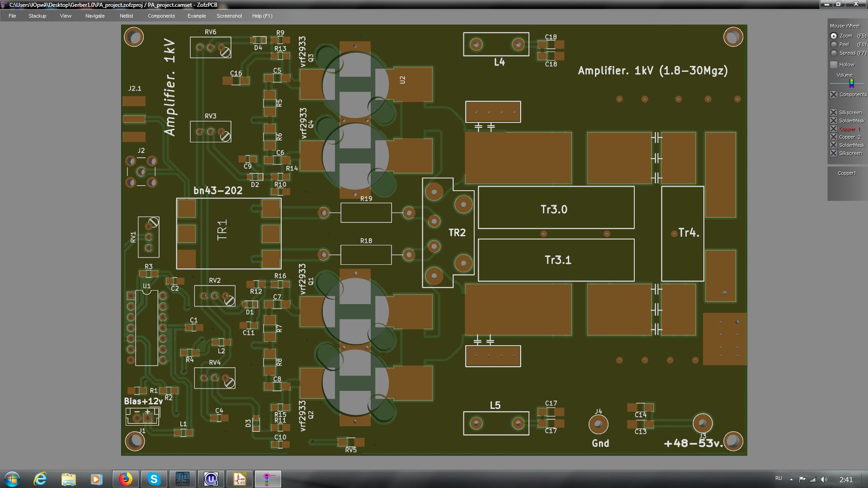
Task: Hide the Copper 1 layer
Action: (x=834, y=129)
